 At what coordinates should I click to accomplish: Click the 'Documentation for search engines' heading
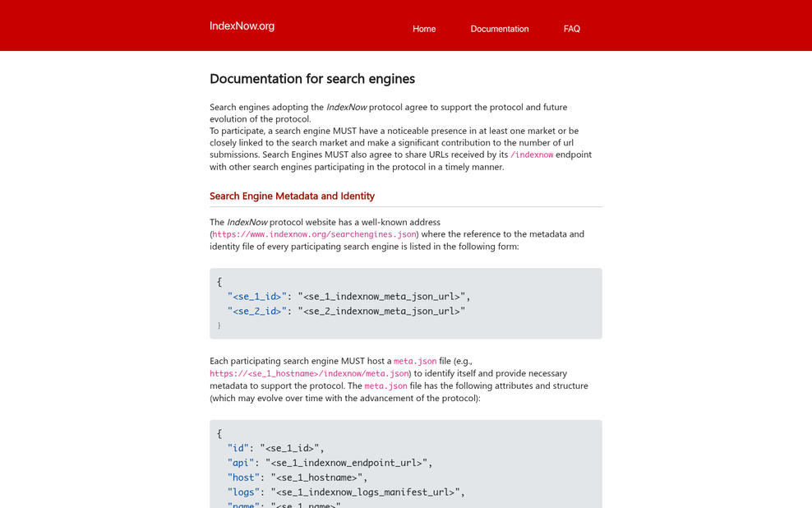(312, 79)
